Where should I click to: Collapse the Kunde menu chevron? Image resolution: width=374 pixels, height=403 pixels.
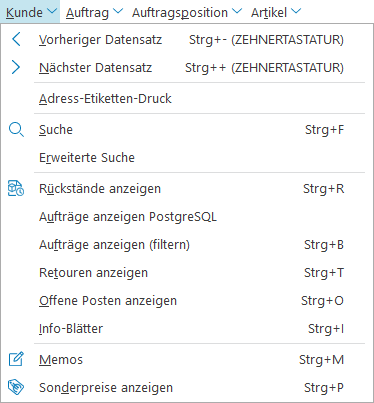pyautogui.click(x=52, y=11)
